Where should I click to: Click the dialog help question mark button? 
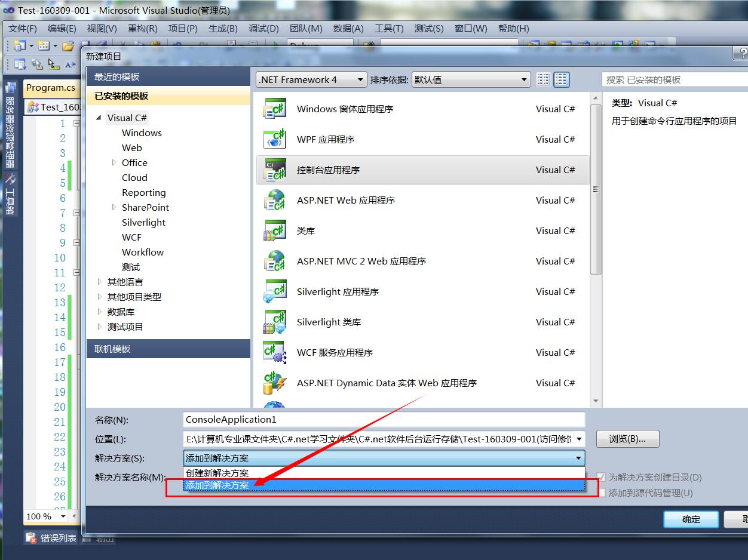[742, 54]
